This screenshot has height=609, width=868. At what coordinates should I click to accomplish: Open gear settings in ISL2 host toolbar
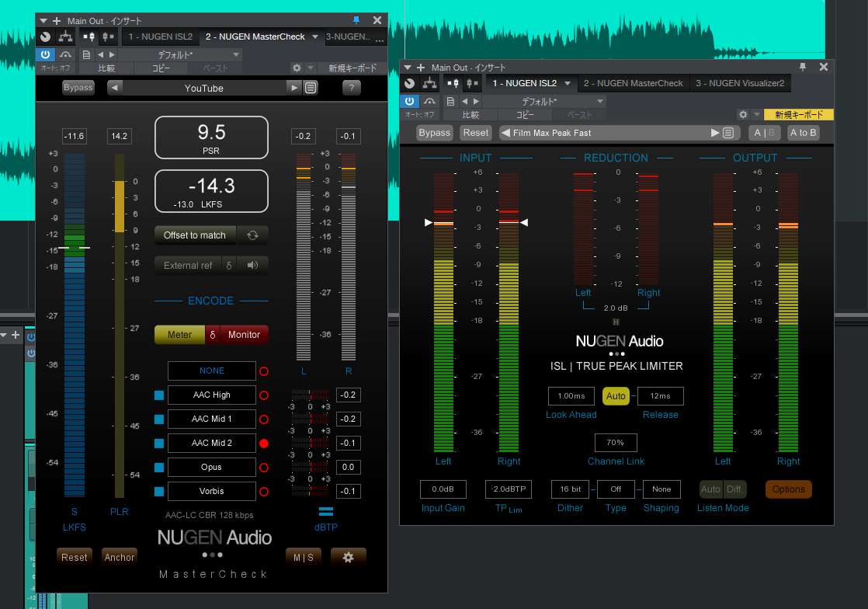point(743,114)
